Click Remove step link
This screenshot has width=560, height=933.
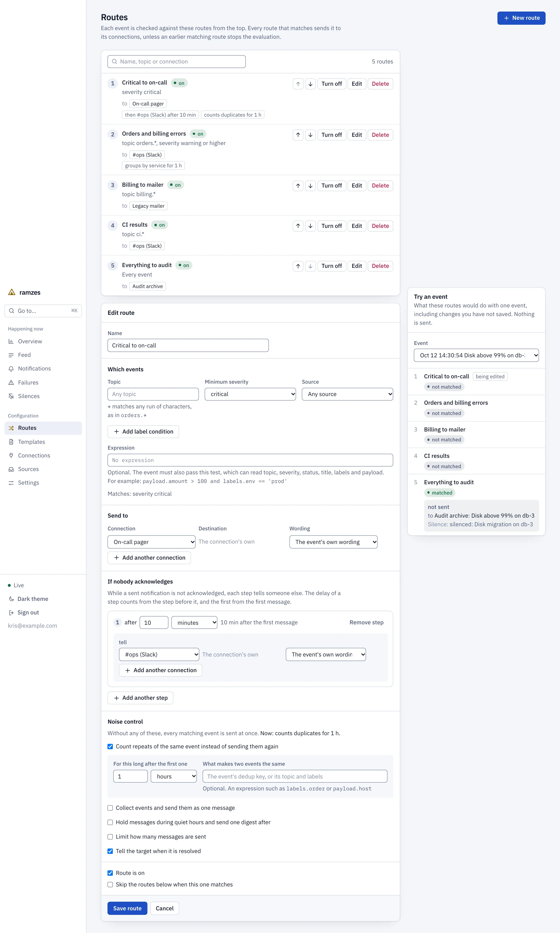pyautogui.click(x=366, y=623)
